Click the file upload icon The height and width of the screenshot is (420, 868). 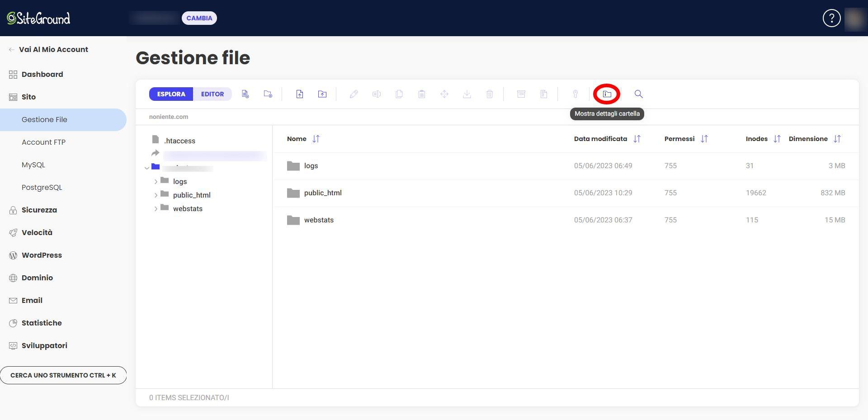point(299,94)
